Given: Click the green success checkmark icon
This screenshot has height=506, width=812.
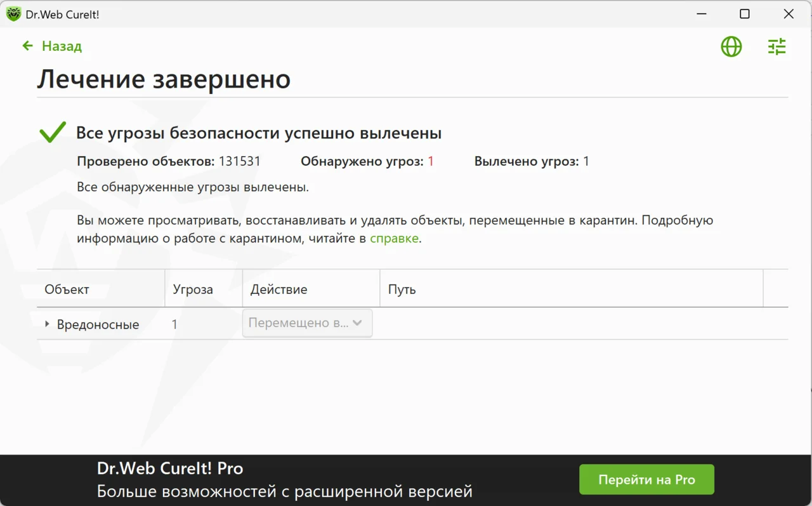Looking at the screenshot, I should pos(53,132).
